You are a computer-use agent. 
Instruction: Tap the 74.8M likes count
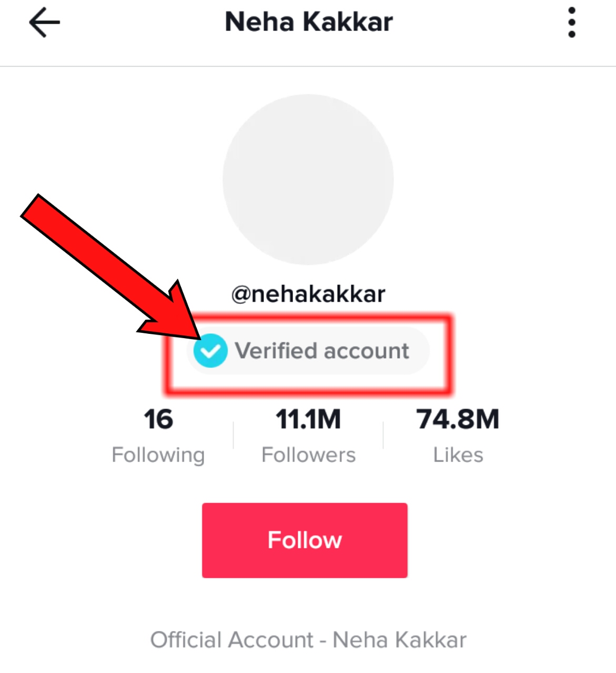[x=458, y=420]
